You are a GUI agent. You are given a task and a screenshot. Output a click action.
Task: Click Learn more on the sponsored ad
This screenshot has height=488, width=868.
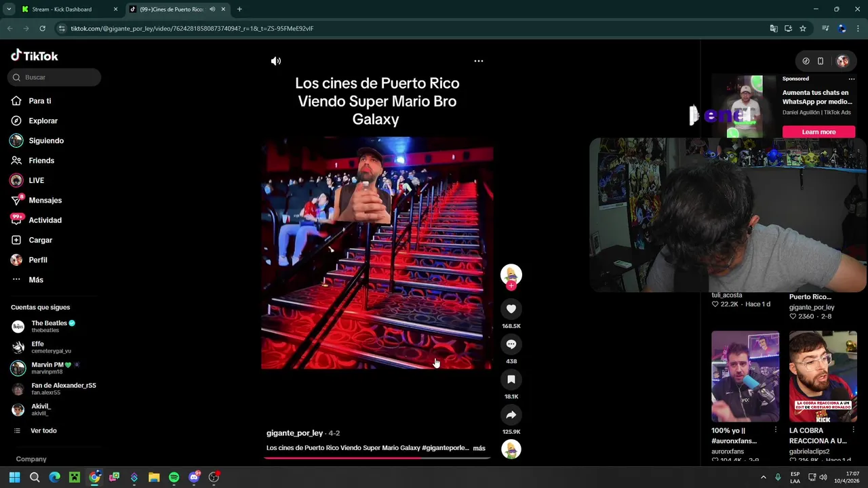point(818,132)
